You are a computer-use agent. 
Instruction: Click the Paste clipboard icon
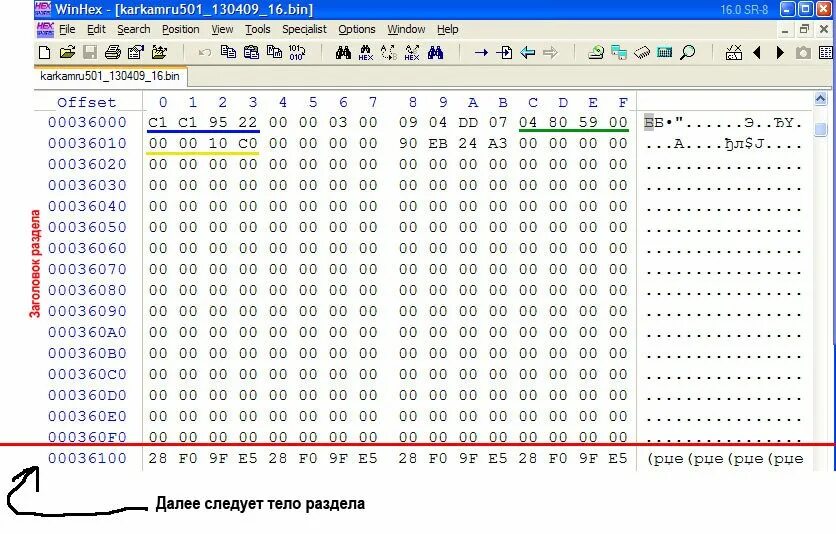(x=251, y=52)
